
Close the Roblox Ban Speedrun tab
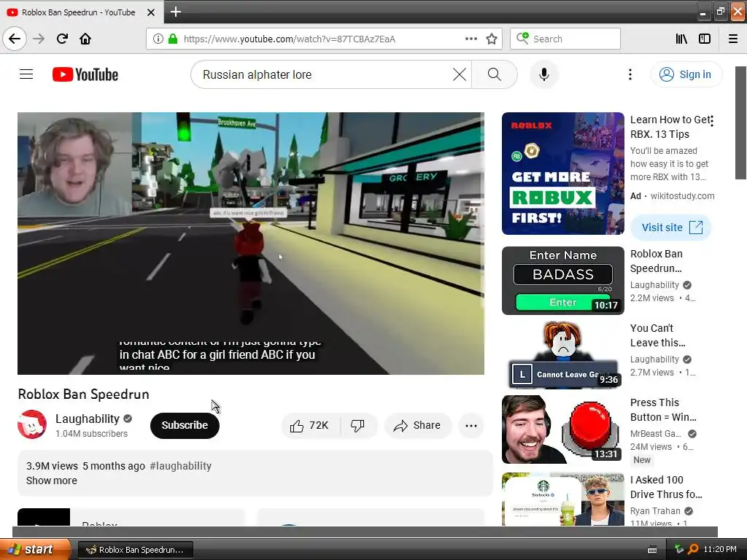point(151,12)
